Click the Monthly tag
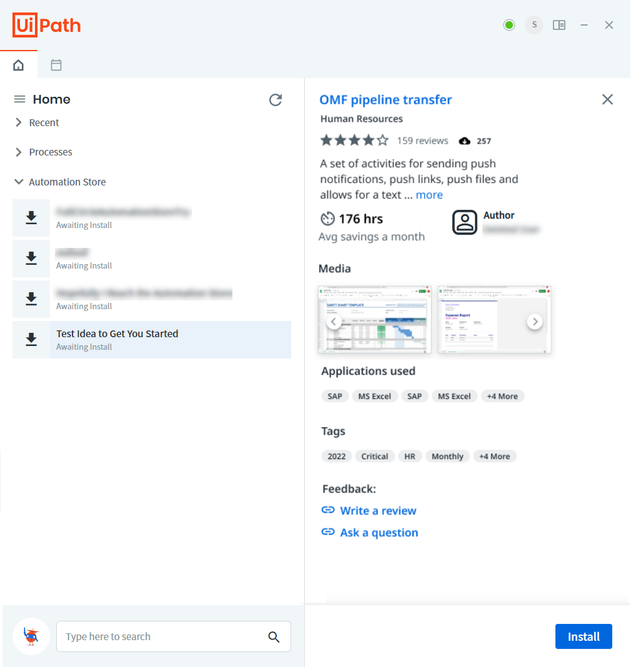 447,457
